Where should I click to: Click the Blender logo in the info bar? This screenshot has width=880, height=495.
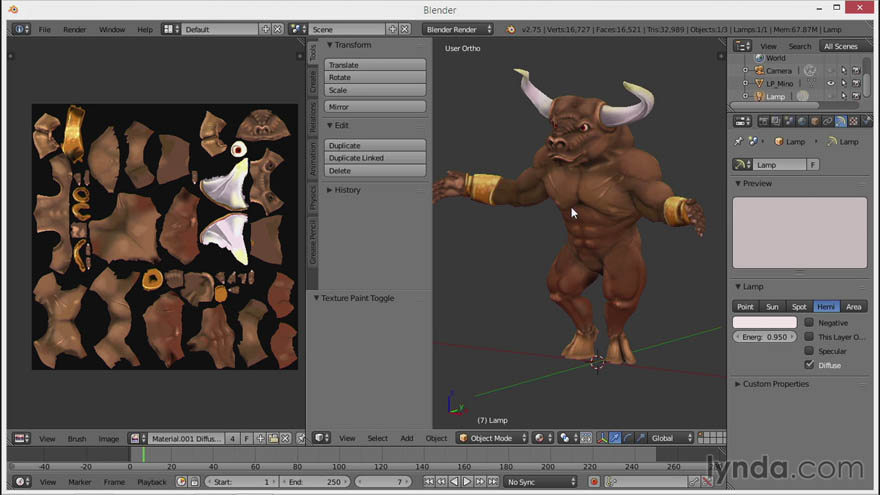pyautogui.click(x=511, y=29)
